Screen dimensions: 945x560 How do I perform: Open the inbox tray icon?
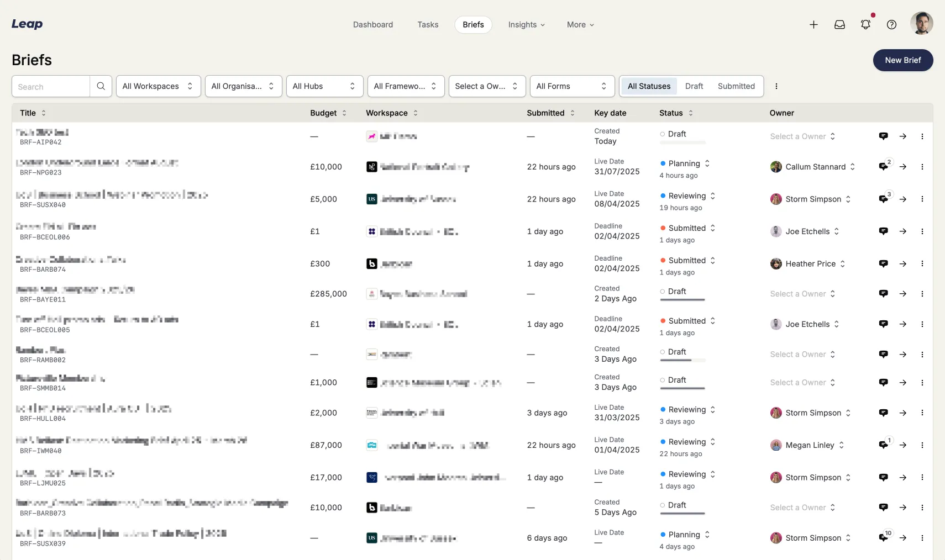click(x=839, y=25)
